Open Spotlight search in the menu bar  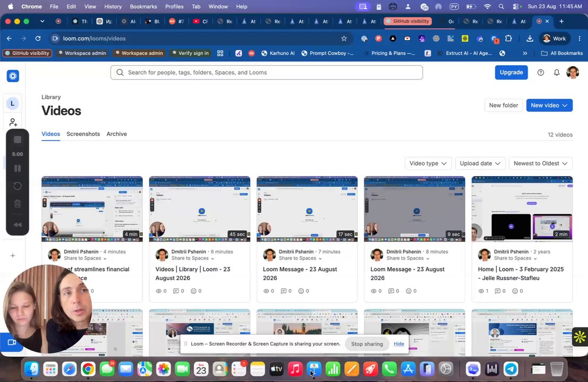coord(501,6)
